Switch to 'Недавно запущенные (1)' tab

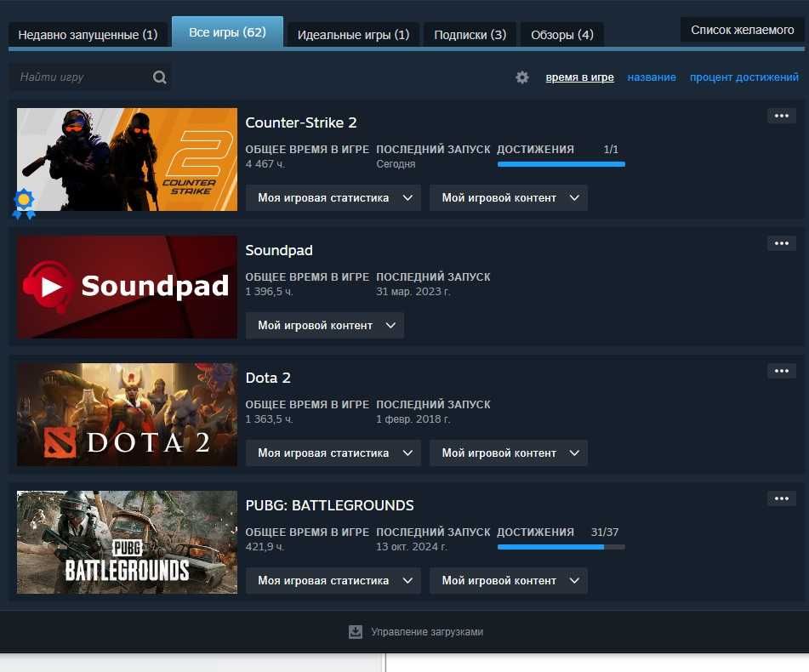[x=88, y=35]
